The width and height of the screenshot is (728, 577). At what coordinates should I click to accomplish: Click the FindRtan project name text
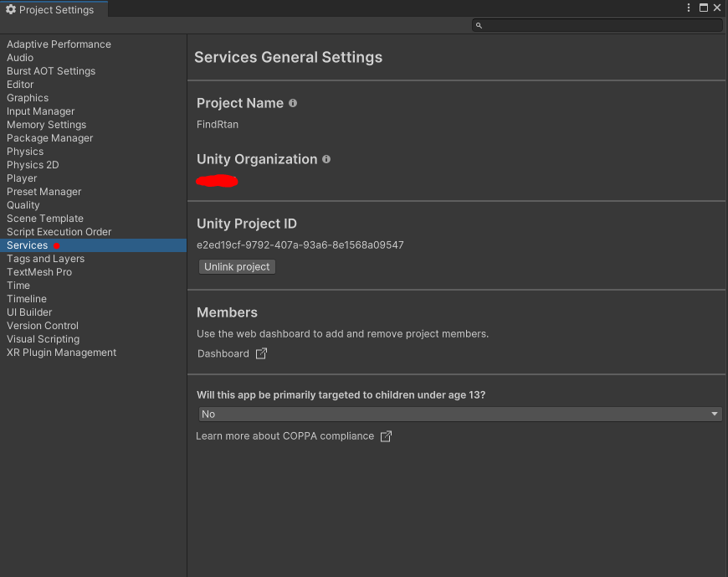pyautogui.click(x=218, y=125)
